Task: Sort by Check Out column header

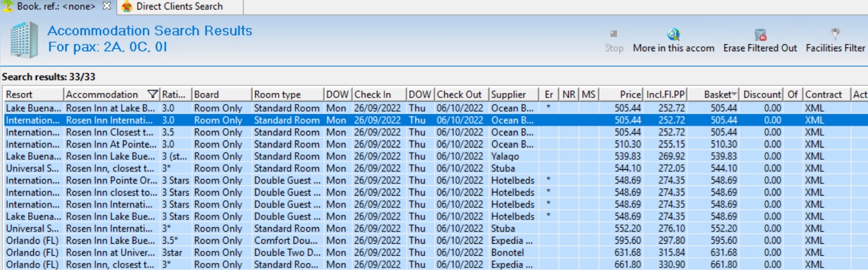Action: (x=462, y=94)
